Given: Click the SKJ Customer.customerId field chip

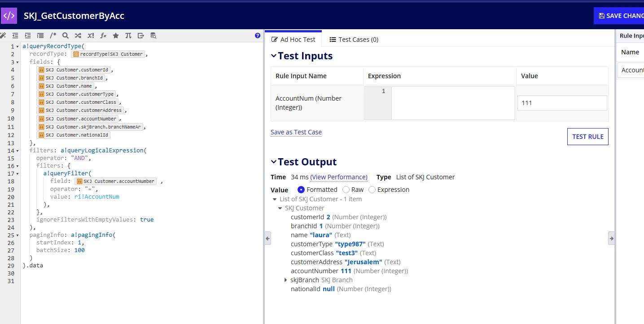Looking at the screenshot, I should click(74, 70).
